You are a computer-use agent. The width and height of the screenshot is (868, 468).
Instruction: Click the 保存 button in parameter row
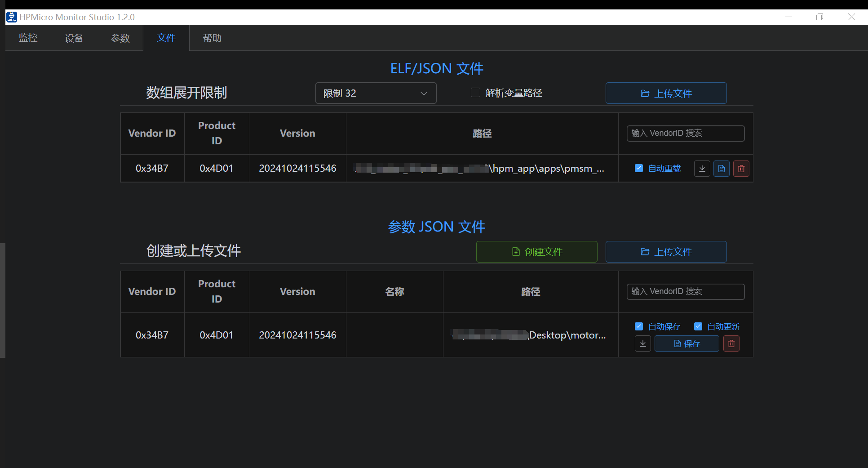[x=687, y=343]
